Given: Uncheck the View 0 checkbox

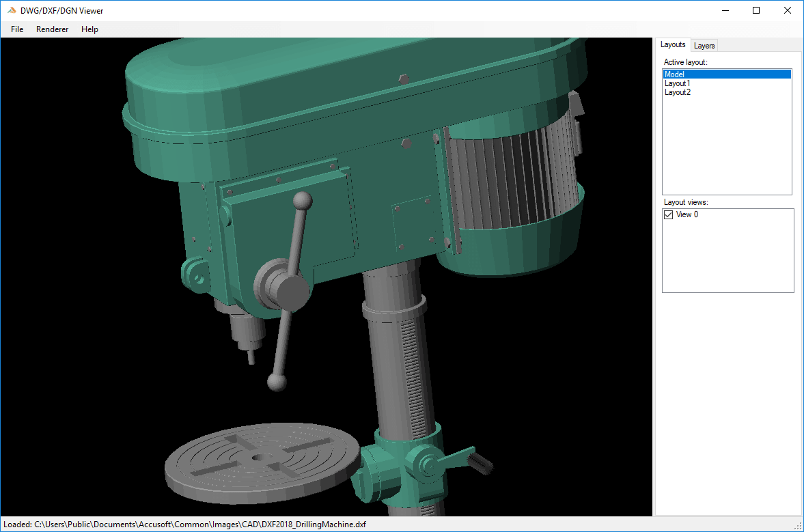Looking at the screenshot, I should click(669, 215).
